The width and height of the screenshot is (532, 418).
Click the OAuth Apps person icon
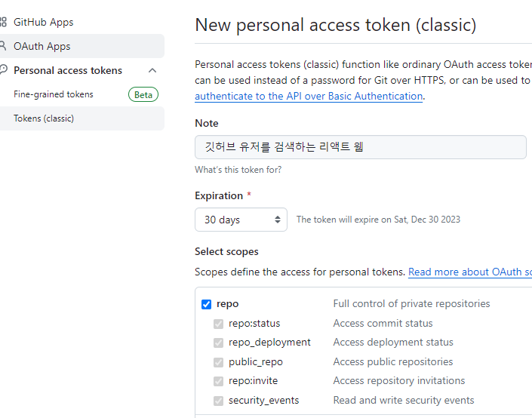[3, 46]
